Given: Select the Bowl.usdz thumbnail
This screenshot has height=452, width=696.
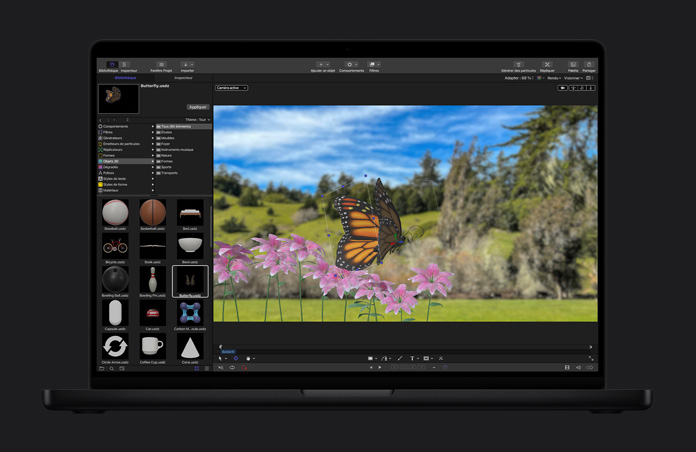Looking at the screenshot, I should pyautogui.click(x=190, y=246).
